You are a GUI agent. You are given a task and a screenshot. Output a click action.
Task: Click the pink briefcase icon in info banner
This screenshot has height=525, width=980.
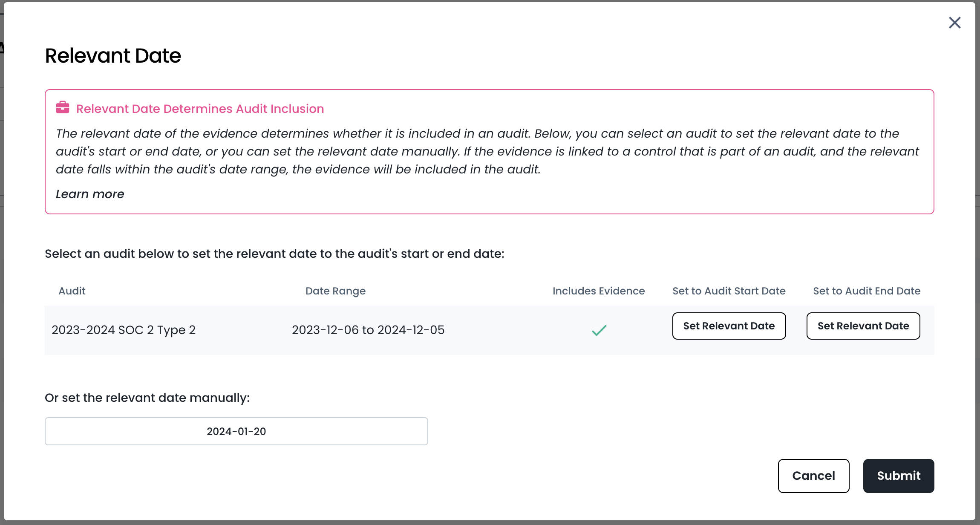63,107
